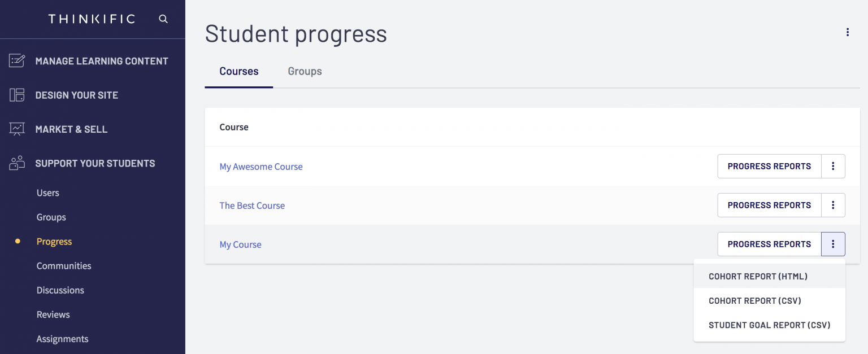Click the kebab menu beside My Awesome Course

point(833,166)
